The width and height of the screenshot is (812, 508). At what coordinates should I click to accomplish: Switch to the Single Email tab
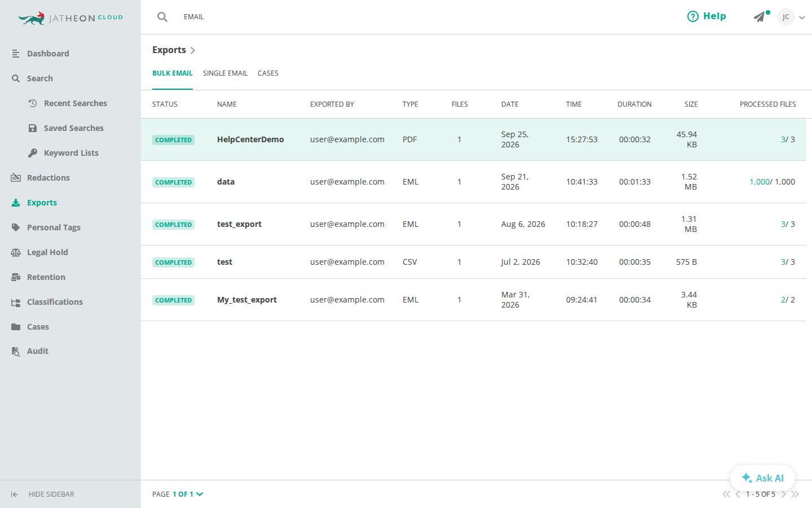tap(225, 73)
